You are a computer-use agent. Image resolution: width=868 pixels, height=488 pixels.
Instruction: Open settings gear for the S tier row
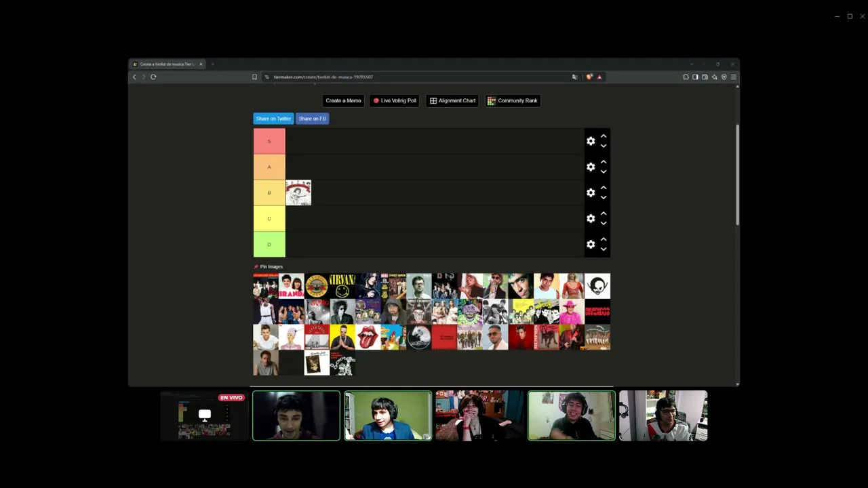[591, 141]
